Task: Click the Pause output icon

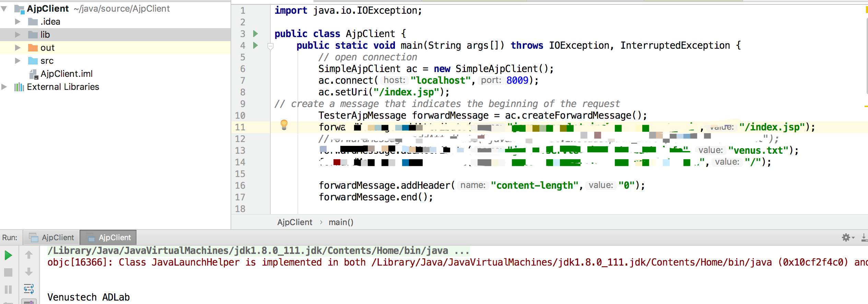Action: click(8, 290)
